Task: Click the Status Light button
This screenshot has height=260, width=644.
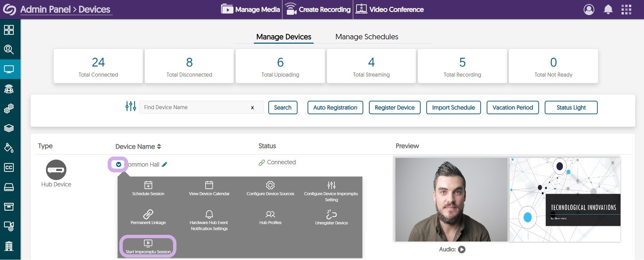Action: click(x=571, y=107)
